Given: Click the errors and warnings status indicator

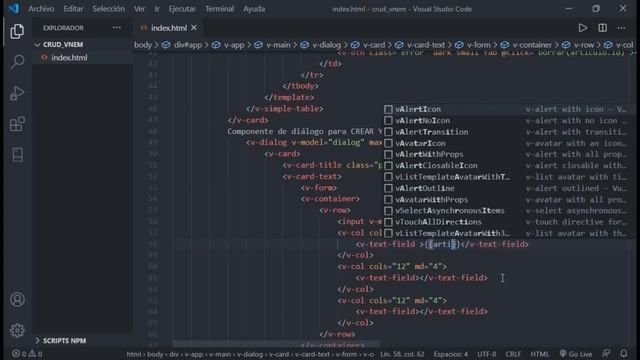Looking at the screenshot, I should click(27, 354).
